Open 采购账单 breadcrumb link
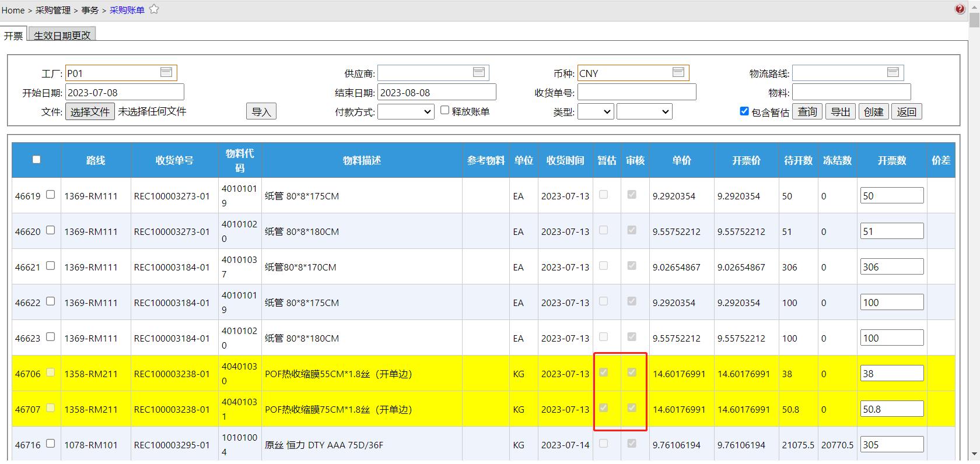The image size is (980, 464). [x=127, y=10]
